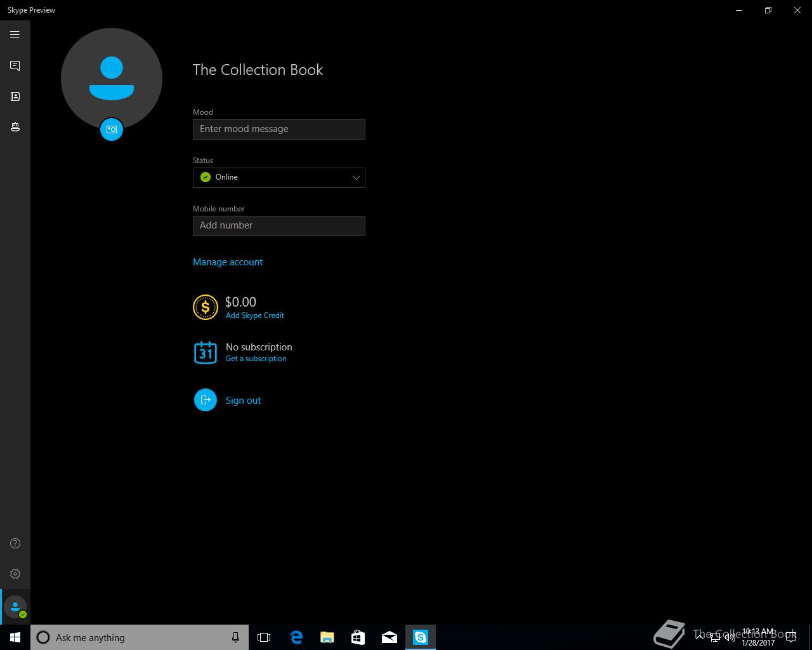Screen dimensions: 812x650
Task: Open Windows Store from taskbar
Action: pos(358,637)
